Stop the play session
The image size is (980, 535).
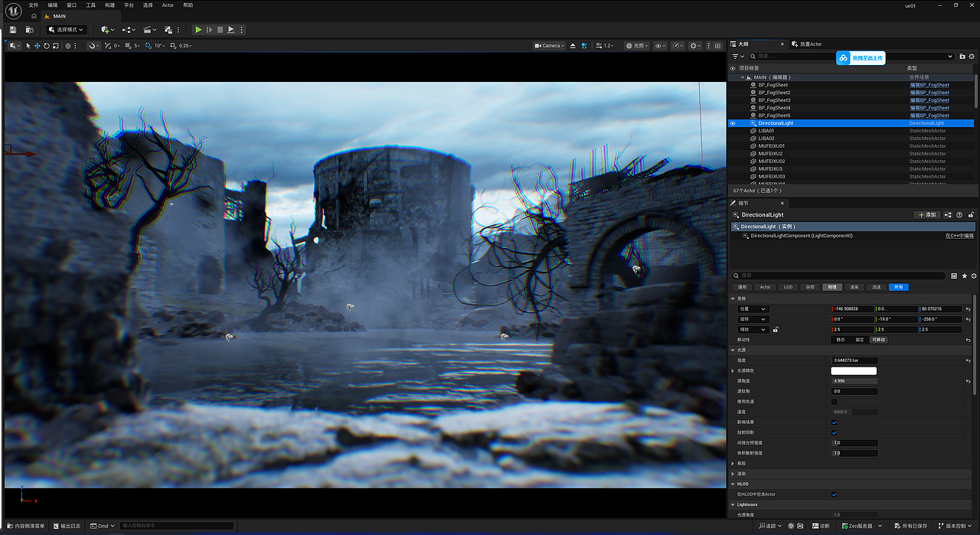point(220,30)
